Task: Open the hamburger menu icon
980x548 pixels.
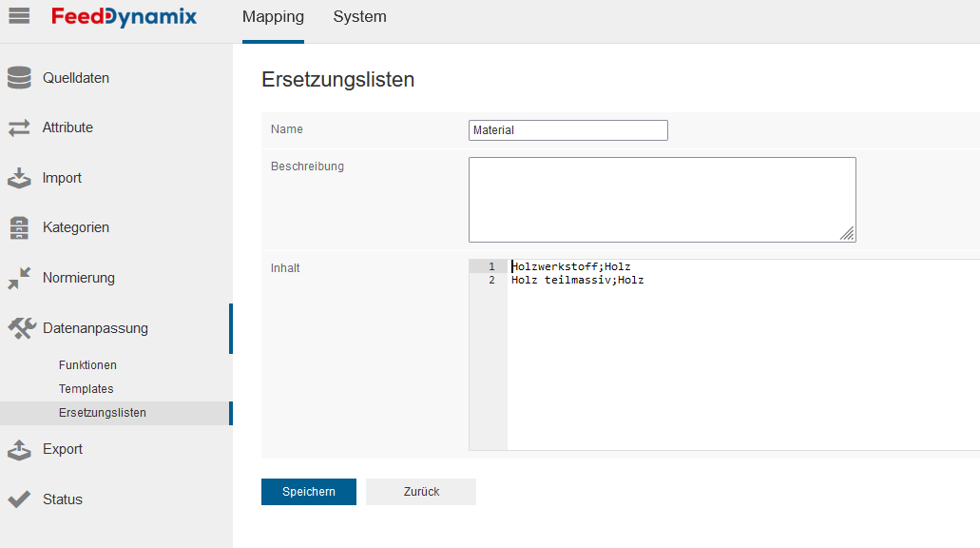Action: point(19,15)
